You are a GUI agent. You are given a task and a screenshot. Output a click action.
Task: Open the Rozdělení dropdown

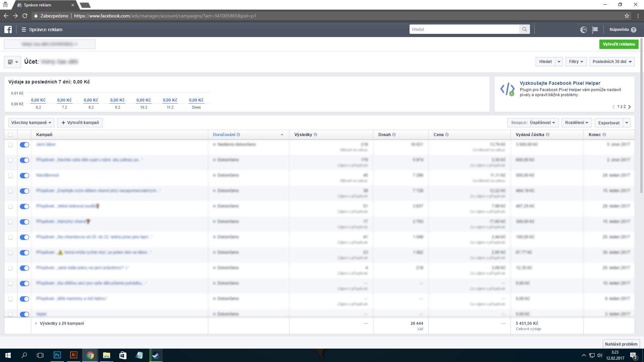(x=577, y=123)
